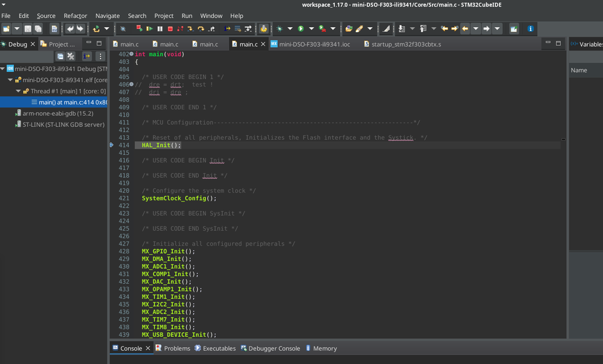Switch to the Debugger Console tab

click(270, 348)
